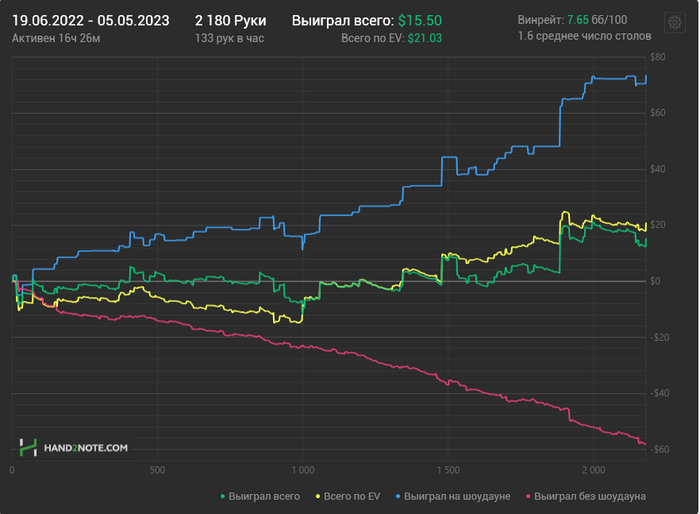Click '1.6 среднее число столов' text
This screenshot has height=514, width=700.
click(584, 36)
